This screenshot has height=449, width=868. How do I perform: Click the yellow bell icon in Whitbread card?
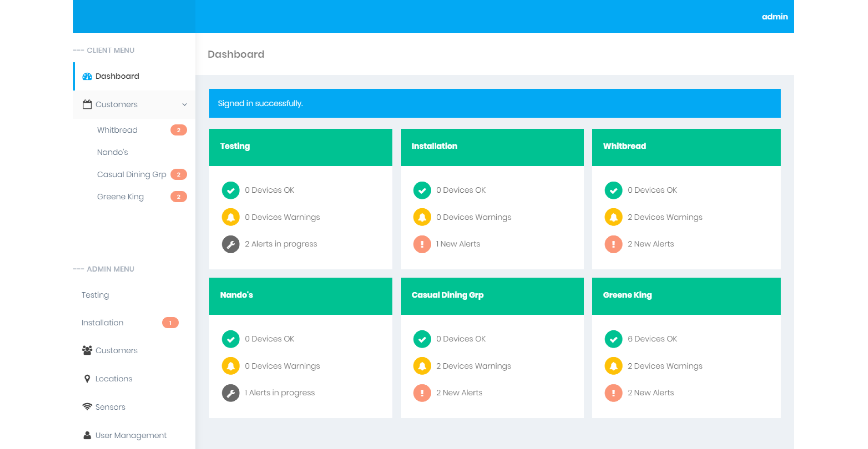tap(613, 217)
